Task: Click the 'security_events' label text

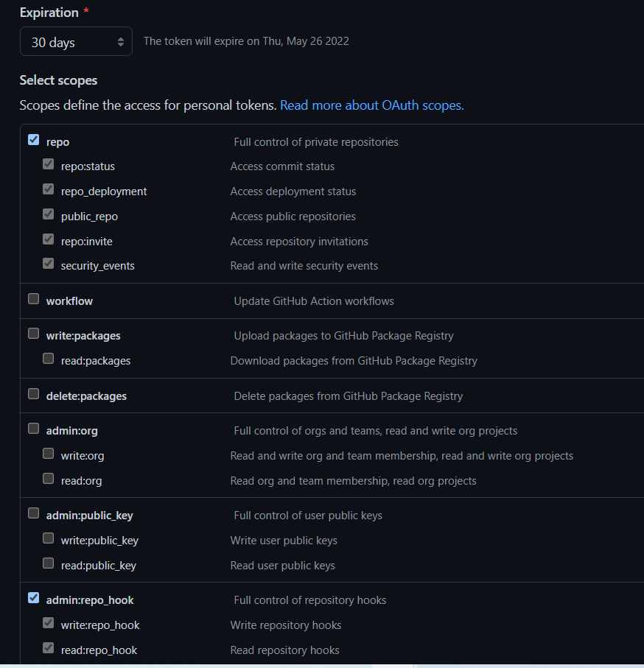Action: [97, 266]
